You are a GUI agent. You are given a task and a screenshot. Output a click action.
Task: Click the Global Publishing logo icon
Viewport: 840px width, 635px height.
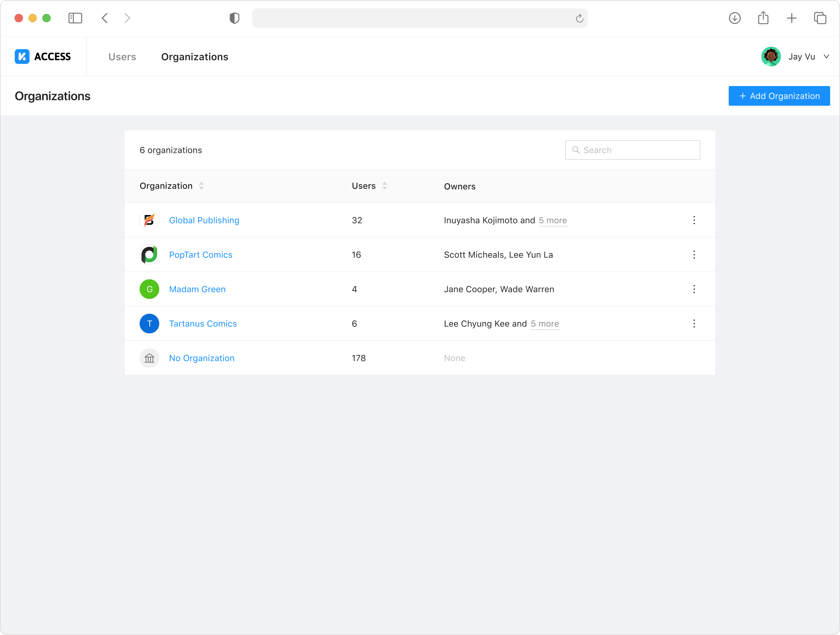(x=149, y=220)
